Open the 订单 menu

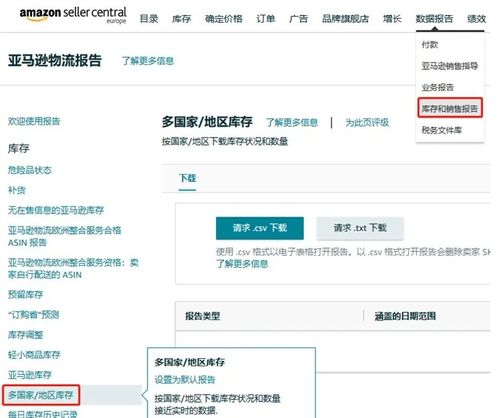coord(266,19)
